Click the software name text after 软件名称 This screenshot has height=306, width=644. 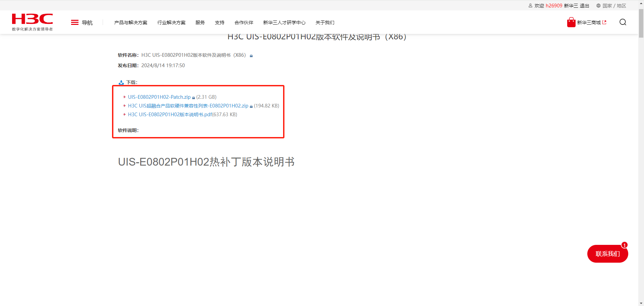pyautogui.click(x=194, y=55)
